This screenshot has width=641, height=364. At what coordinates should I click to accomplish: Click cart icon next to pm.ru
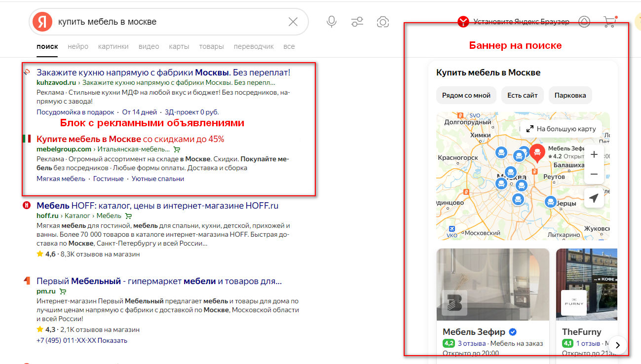click(63, 291)
